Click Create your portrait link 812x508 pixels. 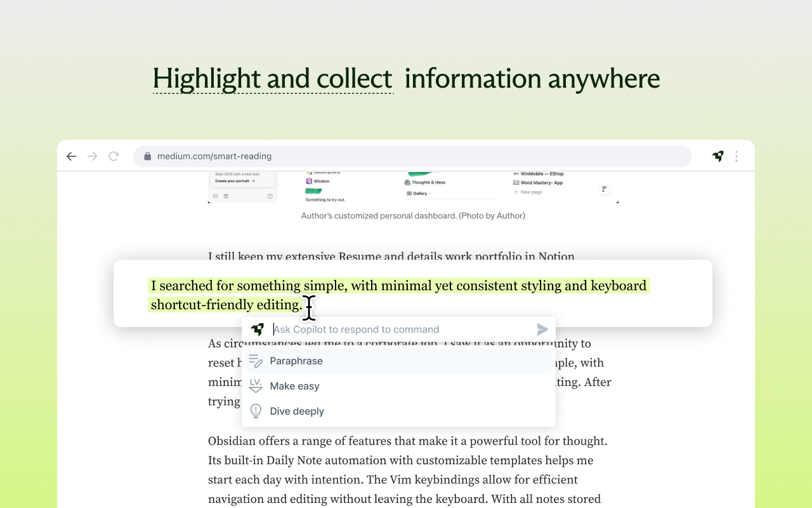235,181
